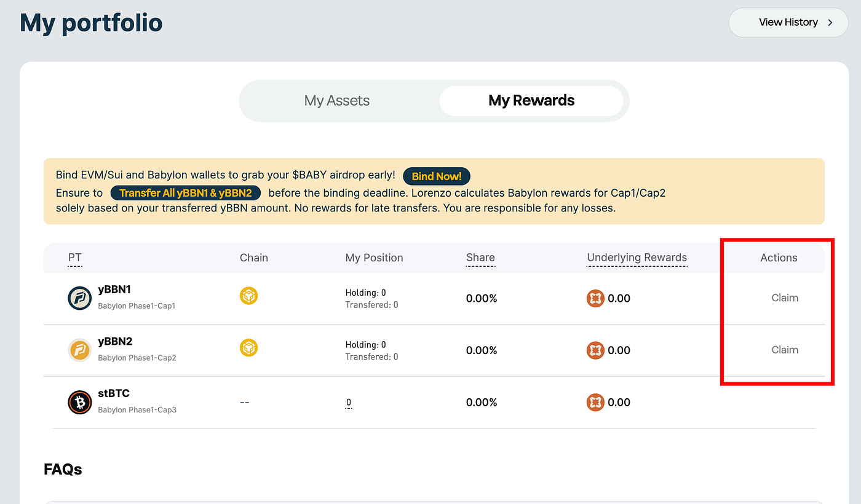
Task: Click the 0.00 reward value in stBTC row
Action: pos(619,403)
